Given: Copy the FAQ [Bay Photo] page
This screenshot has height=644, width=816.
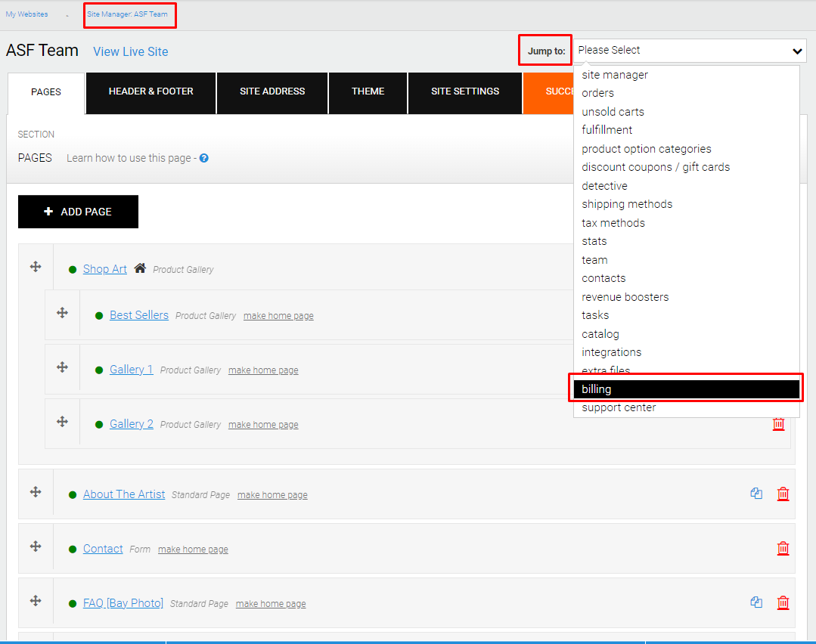Looking at the screenshot, I should point(756,602).
